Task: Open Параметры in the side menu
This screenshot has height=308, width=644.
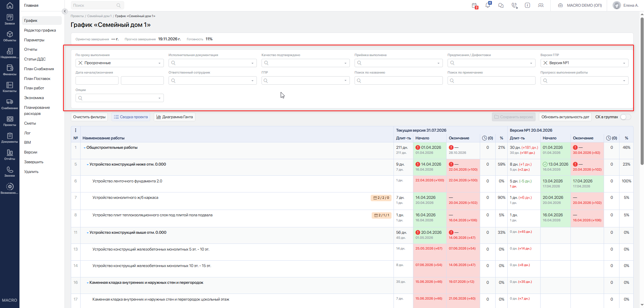Action: (34, 40)
